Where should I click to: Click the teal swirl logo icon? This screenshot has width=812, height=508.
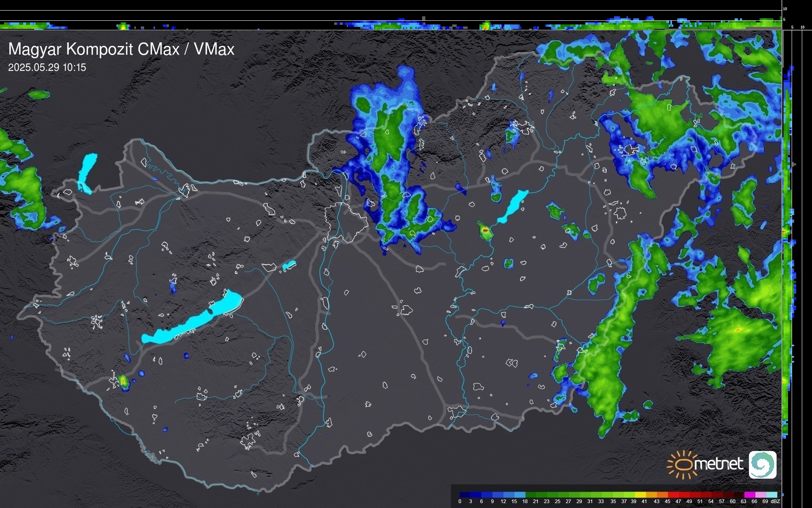(762, 464)
